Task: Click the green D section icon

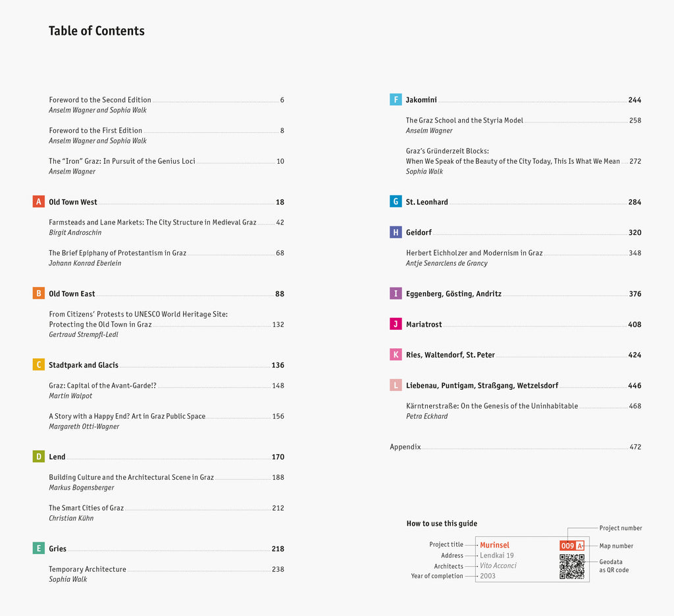Action: coord(38,457)
